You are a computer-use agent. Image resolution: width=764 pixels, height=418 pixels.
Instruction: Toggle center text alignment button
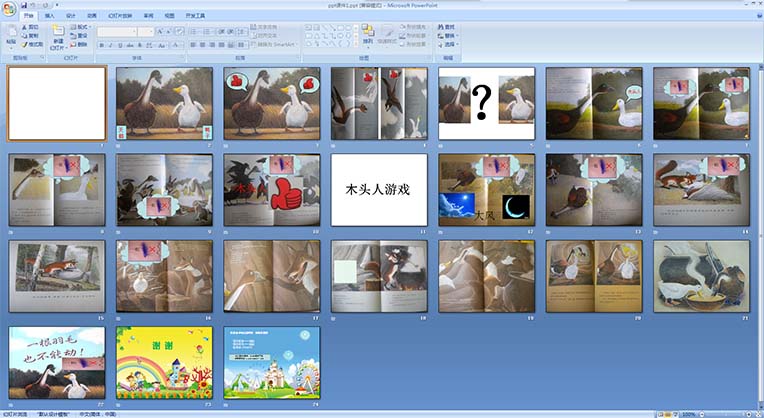point(202,45)
